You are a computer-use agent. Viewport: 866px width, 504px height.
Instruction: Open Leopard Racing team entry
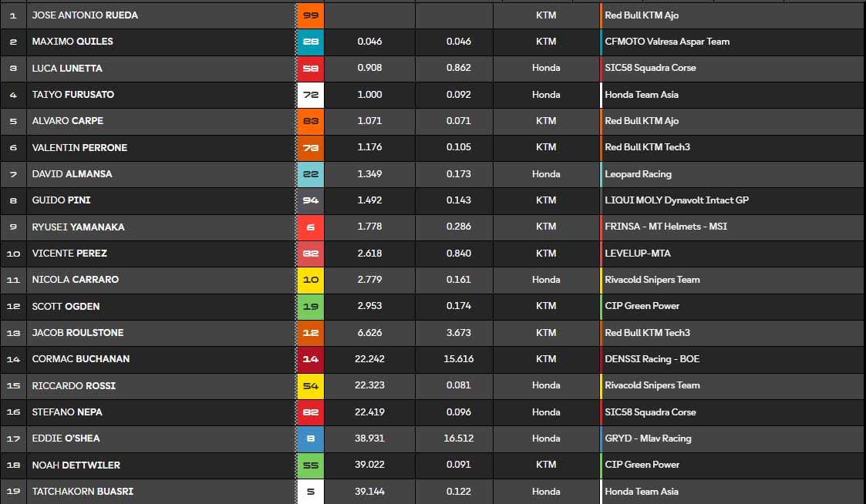pyautogui.click(x=638, y=174)
